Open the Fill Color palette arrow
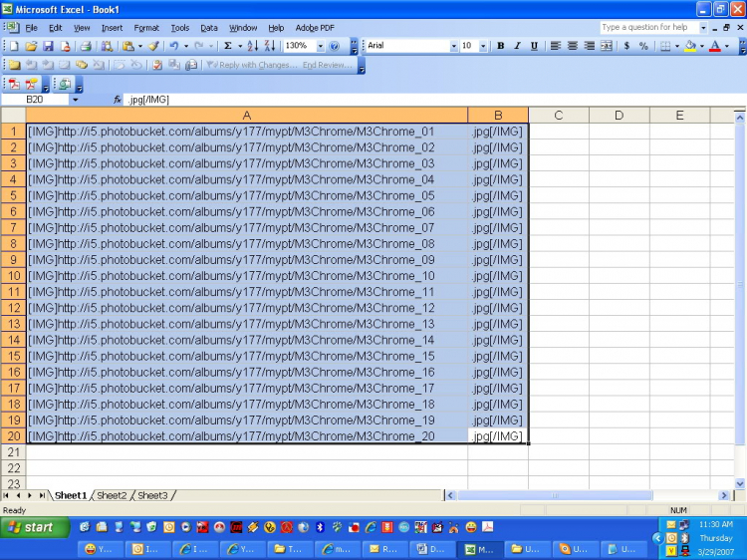Image resolution: width=747 pixels, height=560 pixels. pos(702,46)
